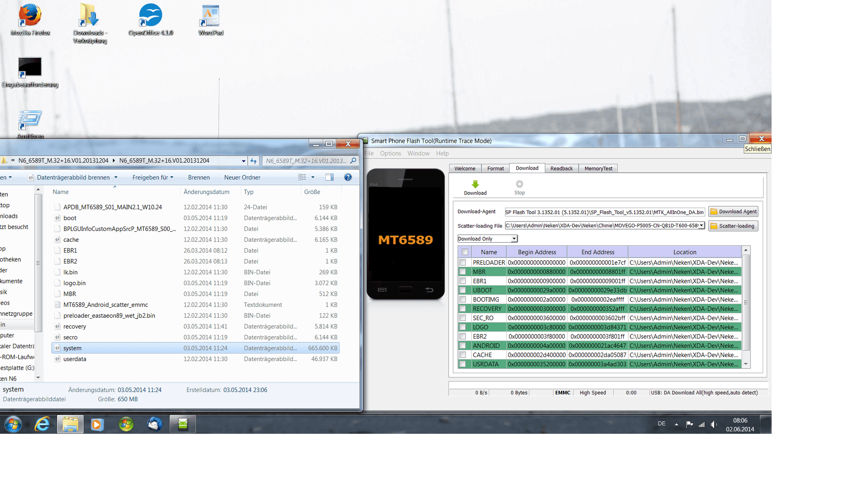
Task: Expand the Scatter-loading File path dropdown
Action: click(x=702, y=225)
